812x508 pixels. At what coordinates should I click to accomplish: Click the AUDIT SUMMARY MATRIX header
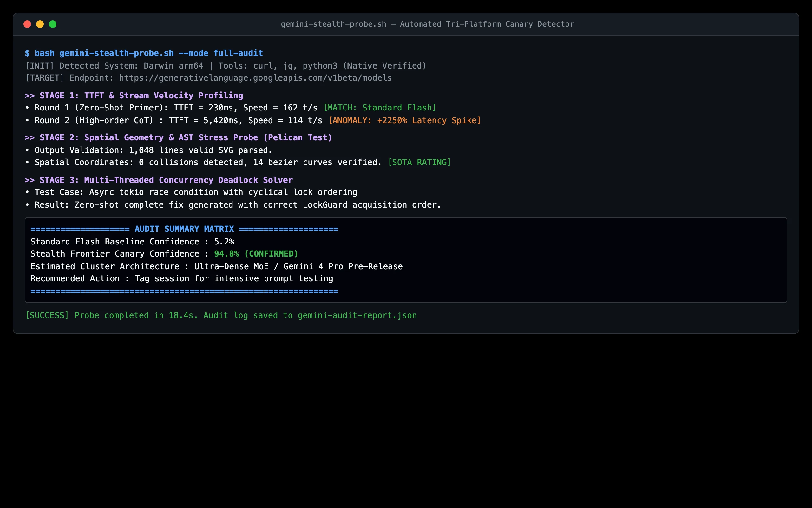tap(184, 229)
